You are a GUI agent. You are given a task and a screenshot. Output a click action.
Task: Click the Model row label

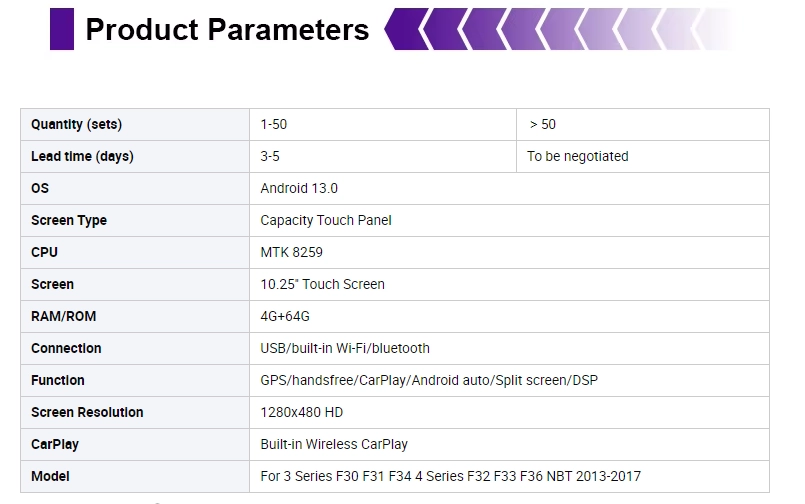(x=50, y=476)
